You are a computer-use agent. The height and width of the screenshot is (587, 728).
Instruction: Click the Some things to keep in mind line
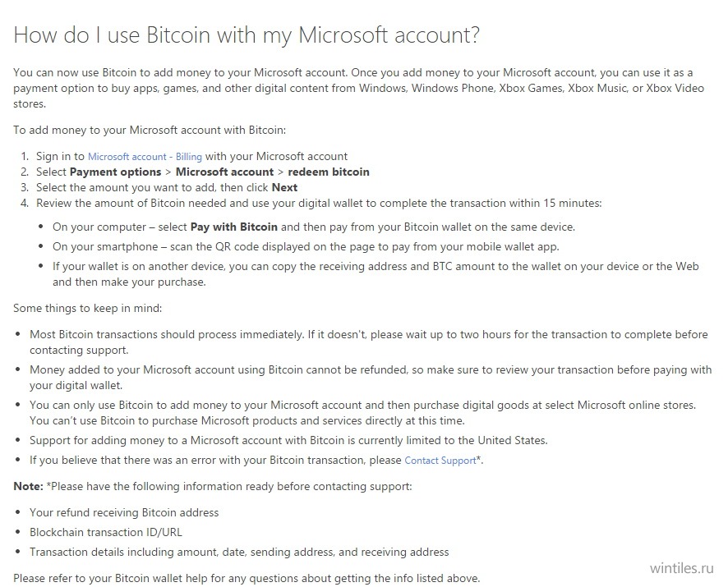tap(88, 308)
